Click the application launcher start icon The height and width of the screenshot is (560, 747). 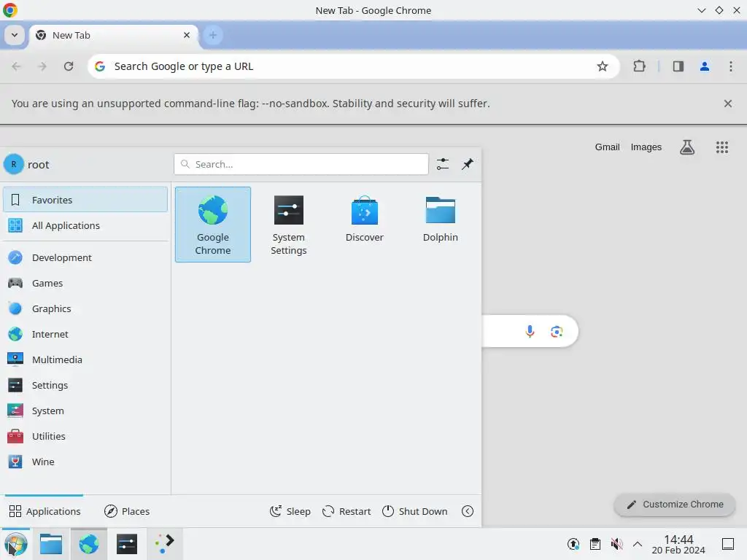coord(16,544)
